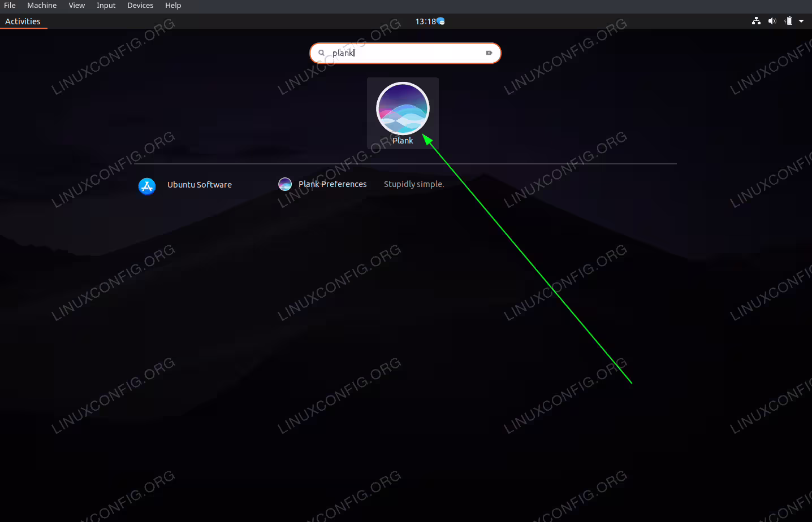The width and height of the screenshot is (812, 522).
Task: Expand the system menu arrow
Action: pos(801,21)
